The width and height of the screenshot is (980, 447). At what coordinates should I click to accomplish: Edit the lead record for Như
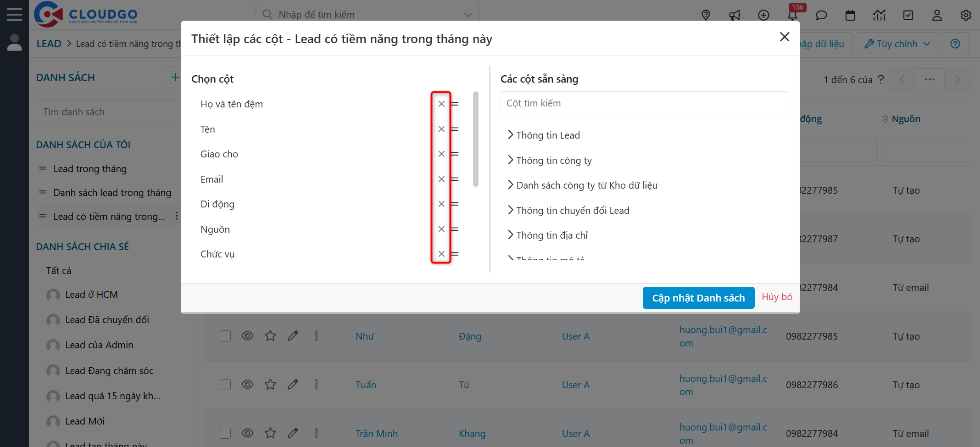pos(293,335)
